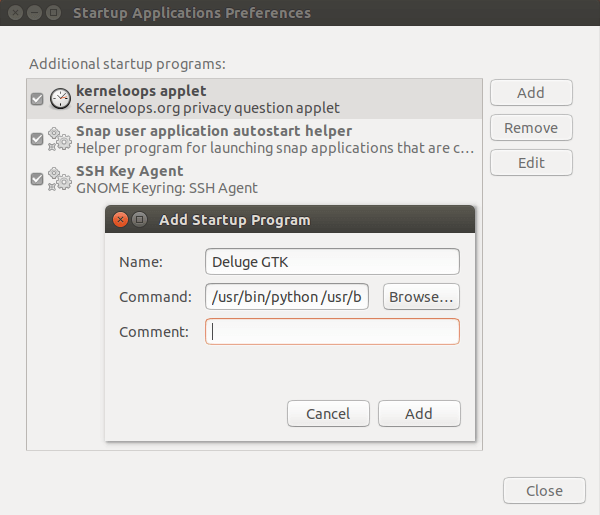Focus the Name field containing Deluge GTK
This screenshot has width=600, height=515.
(x=332, y=262)
